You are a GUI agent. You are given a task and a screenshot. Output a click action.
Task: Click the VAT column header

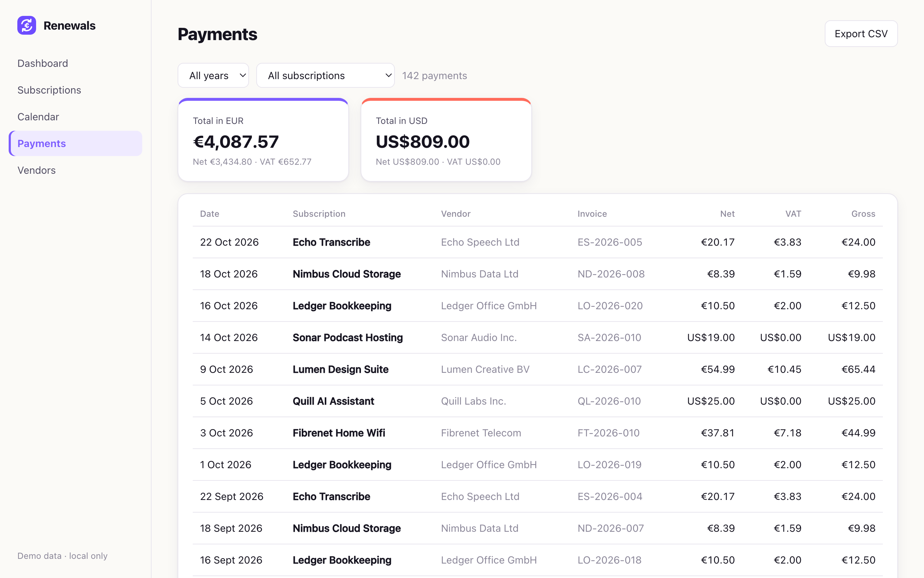click(x=793, y=214)
